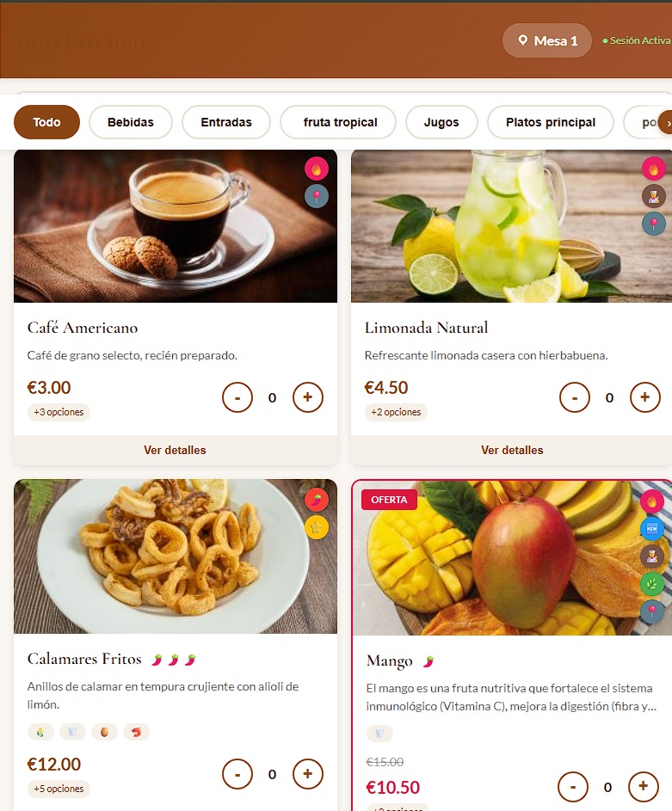
Task: Click the egg allergen icon under Calamares Fritos
Action: [x=104, y=732]
